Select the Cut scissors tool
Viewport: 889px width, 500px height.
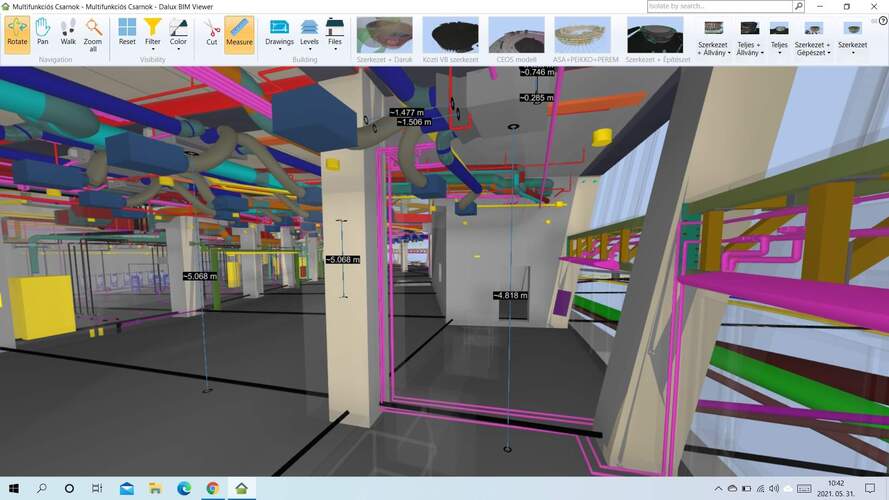(x=212, y=33)
